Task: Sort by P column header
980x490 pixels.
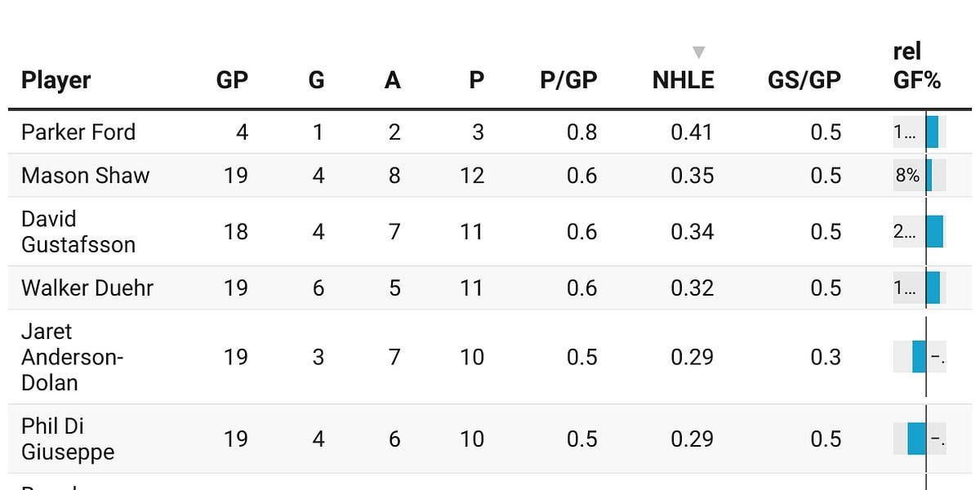Action: 476,80
